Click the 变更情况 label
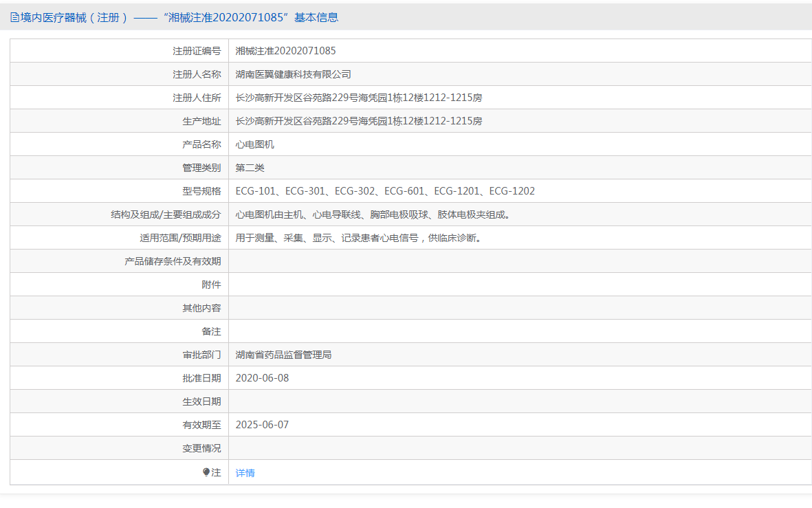812x508 pixels. click(201, 448)
